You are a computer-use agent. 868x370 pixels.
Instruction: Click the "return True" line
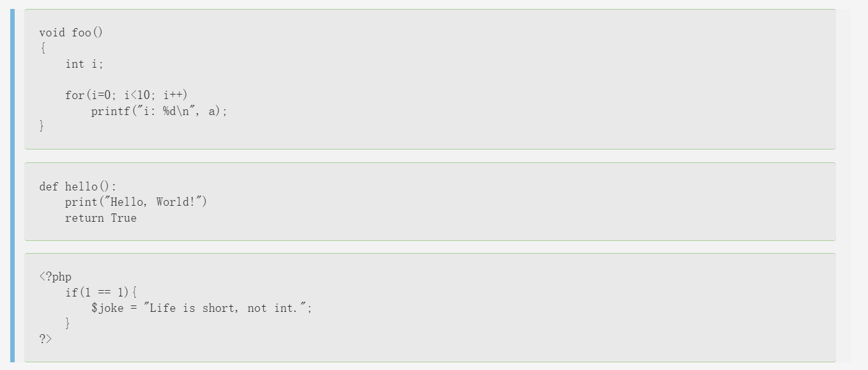[100, 218]
